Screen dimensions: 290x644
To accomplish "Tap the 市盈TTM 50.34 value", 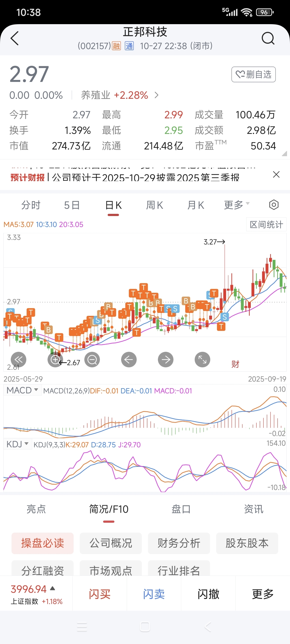I will click(263, 146).
